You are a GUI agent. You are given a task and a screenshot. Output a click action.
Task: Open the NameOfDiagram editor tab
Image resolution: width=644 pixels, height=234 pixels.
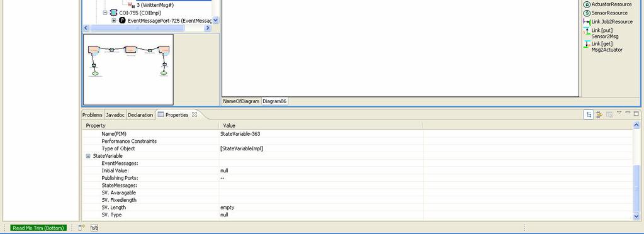click(241, 101)
